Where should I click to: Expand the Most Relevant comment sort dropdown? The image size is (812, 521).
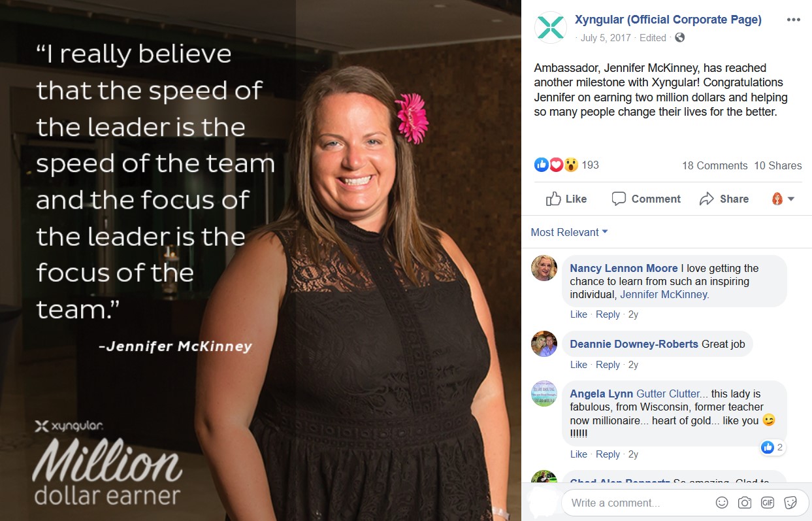click(x=569, y=232)
